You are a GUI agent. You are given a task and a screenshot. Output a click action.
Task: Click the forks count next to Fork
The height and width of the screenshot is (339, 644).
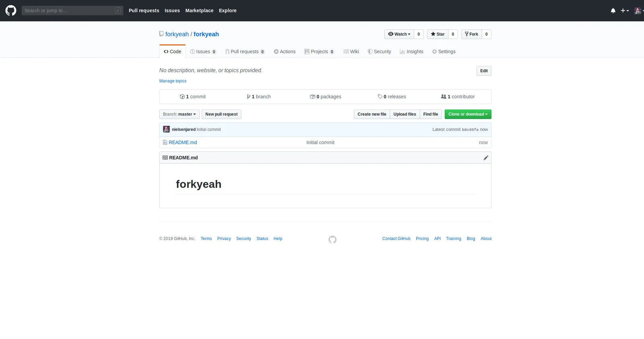[486, 34]
